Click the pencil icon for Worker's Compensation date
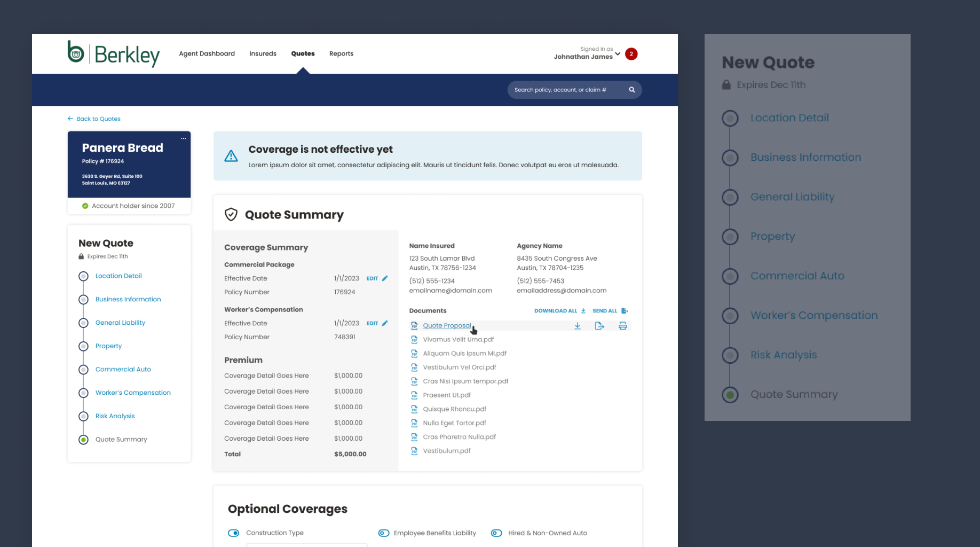Viewport: 980px width, 547px height. [x=385, y=323]
